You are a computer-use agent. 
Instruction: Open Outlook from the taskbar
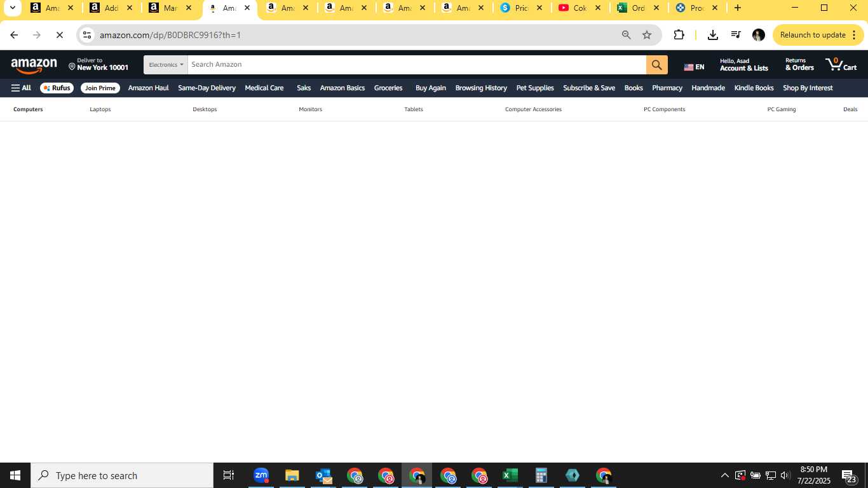(x=323, y=475)
